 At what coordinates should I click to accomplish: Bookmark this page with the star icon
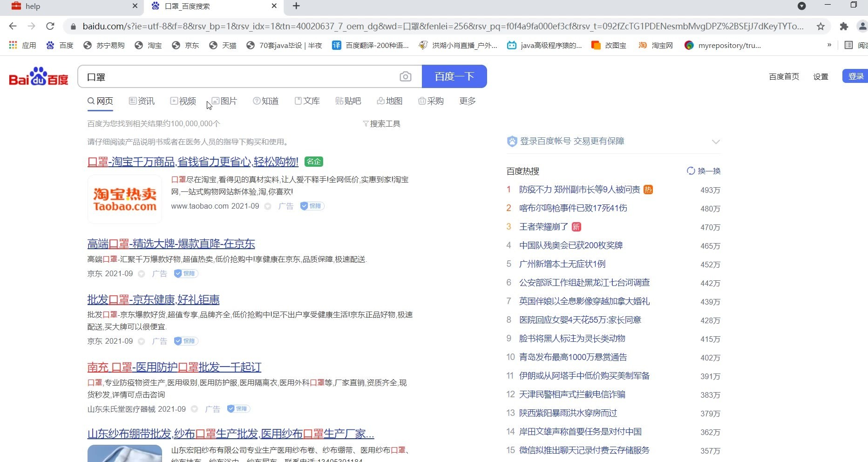click(x=821, y=27)
